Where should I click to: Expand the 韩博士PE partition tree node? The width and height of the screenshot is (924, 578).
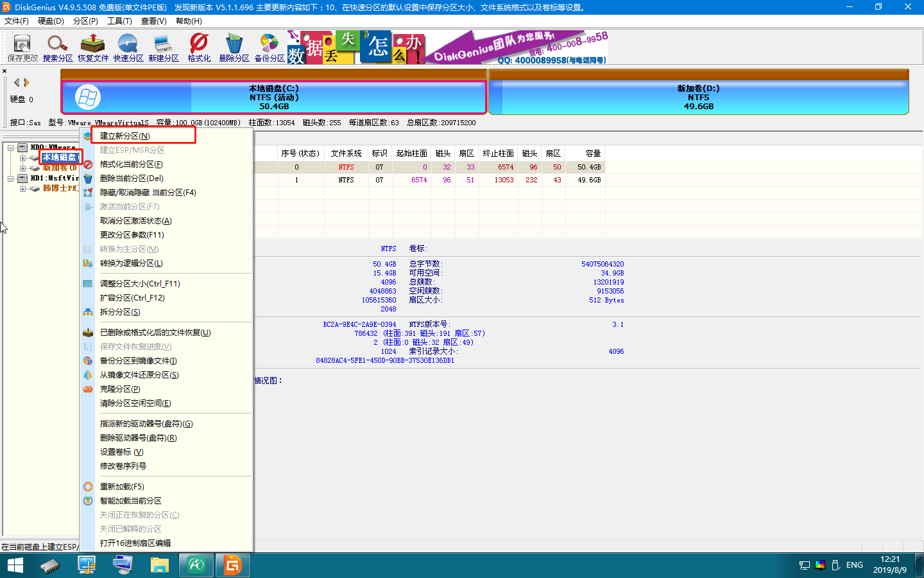[x=22, y=189]
